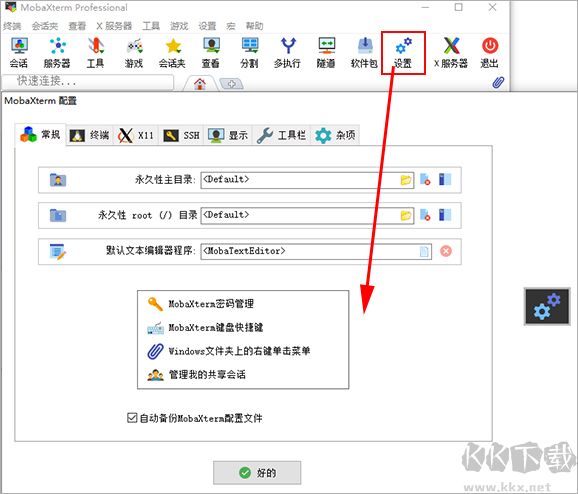Screen dimensions: 578x494
Task: Open the 分割 split view icon
Action: (250, 53)
